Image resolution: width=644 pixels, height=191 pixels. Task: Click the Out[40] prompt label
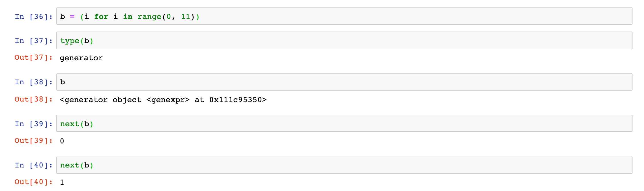[x=34, y=182]
